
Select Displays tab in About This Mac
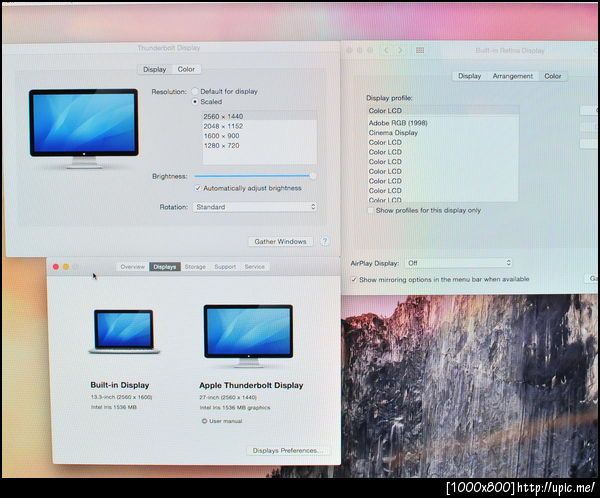point(165,267)
